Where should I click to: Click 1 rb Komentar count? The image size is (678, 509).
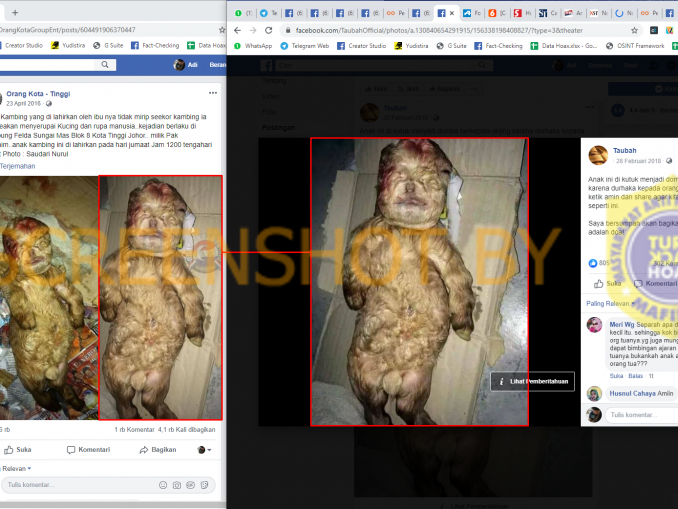pyautogui.click(x=134, y=430)
